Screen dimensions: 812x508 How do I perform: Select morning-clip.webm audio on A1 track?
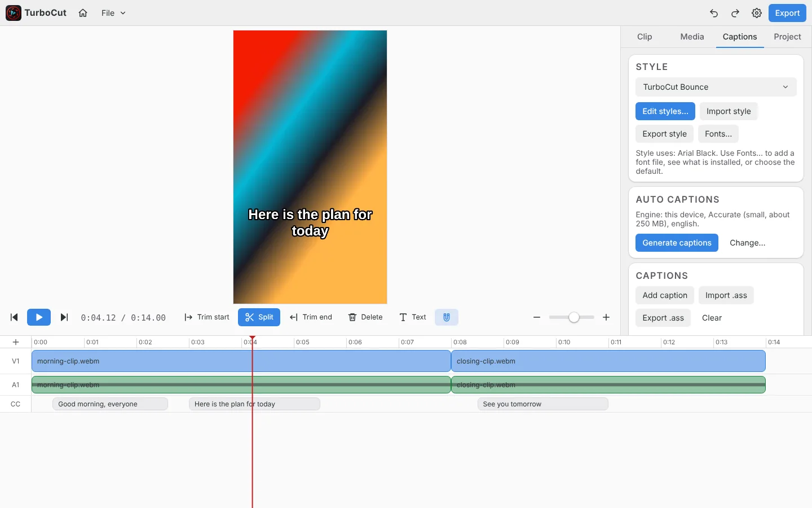(x=241, y=385)
